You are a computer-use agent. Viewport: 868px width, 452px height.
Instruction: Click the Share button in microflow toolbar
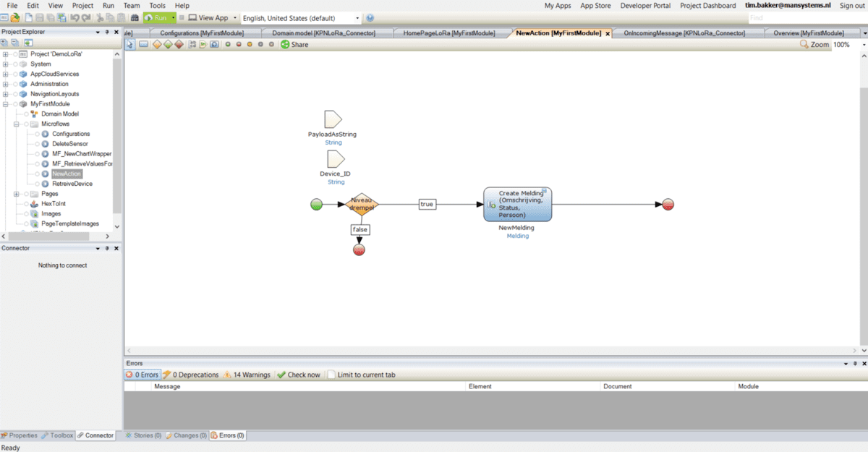(x=294, y=44)
